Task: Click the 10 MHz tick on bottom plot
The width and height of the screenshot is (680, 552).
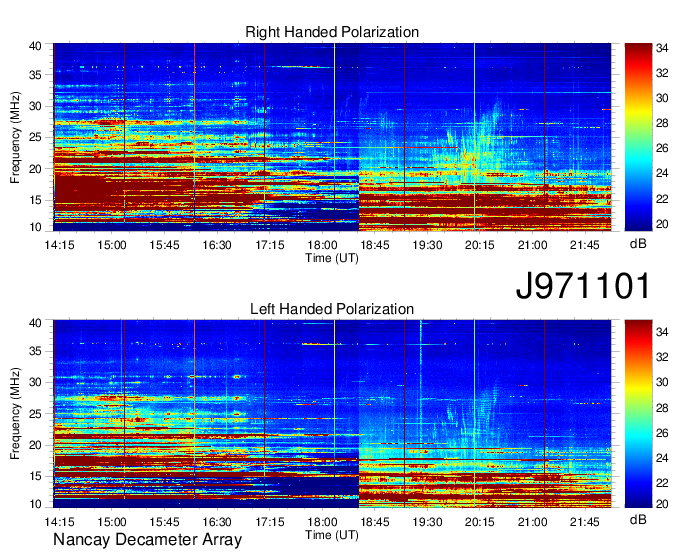Action: (36, 504)
